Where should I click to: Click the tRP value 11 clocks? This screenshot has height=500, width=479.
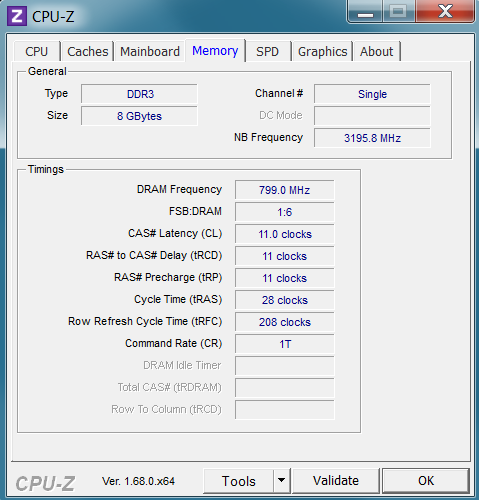(285, 278)
